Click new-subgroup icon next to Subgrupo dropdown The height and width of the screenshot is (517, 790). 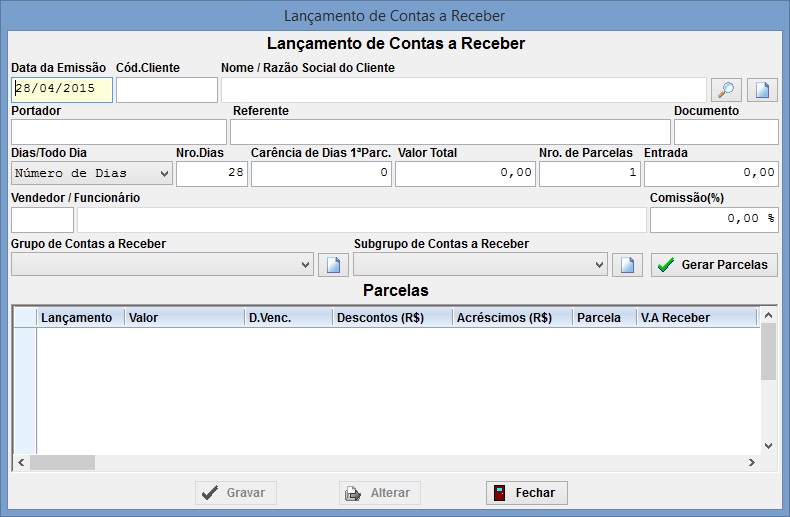[627, 265]
